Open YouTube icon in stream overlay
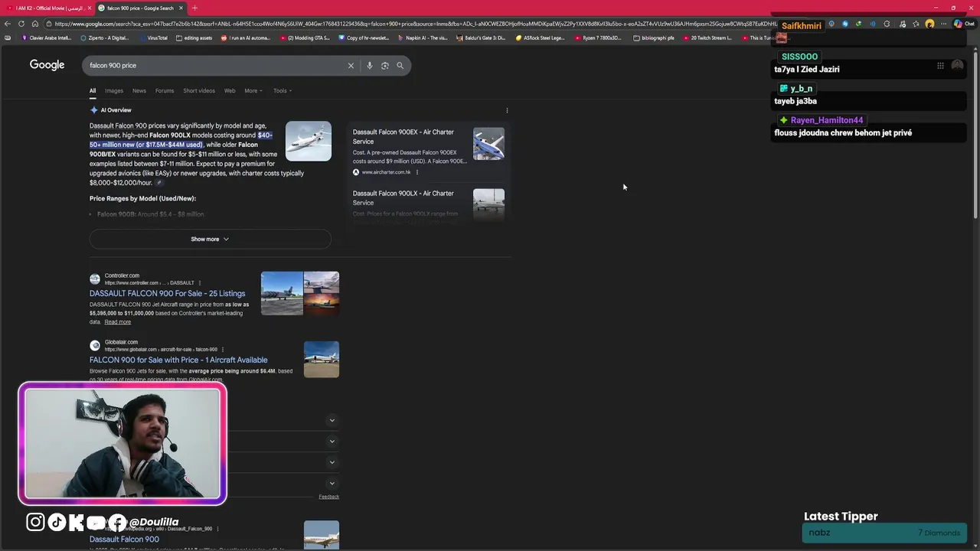The height and width of the screenshot is (551, 980). pos(96,522)
